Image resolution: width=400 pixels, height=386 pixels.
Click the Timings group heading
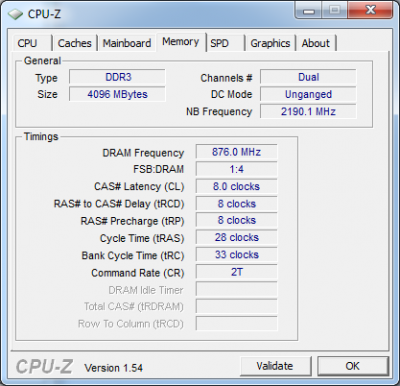pyautogui.click(x=41, y=137)
